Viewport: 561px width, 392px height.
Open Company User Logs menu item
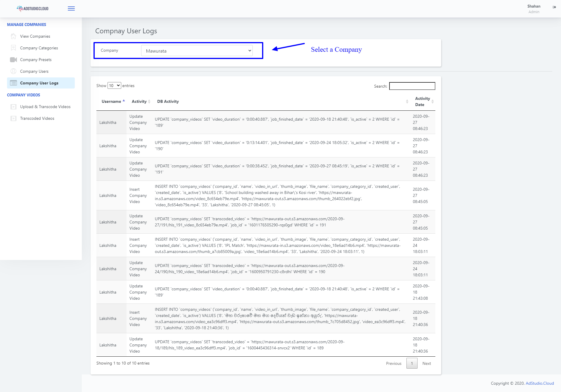pos(39,83)
